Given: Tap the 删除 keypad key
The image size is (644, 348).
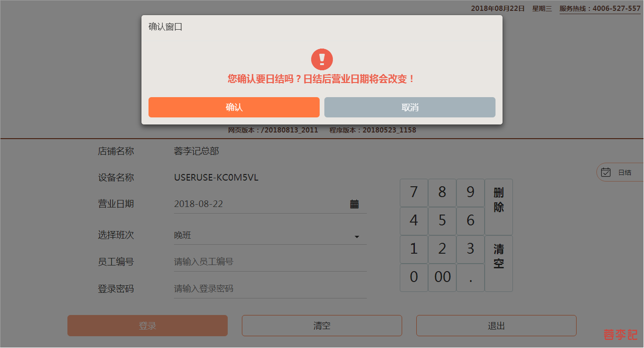Looking at the screenshot, I should (x=499, y=207).
